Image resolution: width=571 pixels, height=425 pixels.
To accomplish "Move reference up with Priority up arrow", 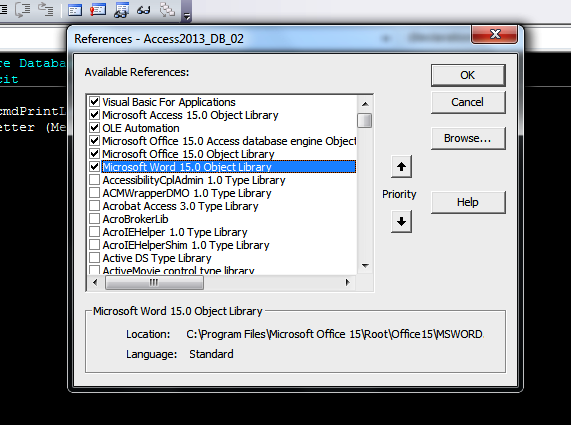I will click(401, 167).
